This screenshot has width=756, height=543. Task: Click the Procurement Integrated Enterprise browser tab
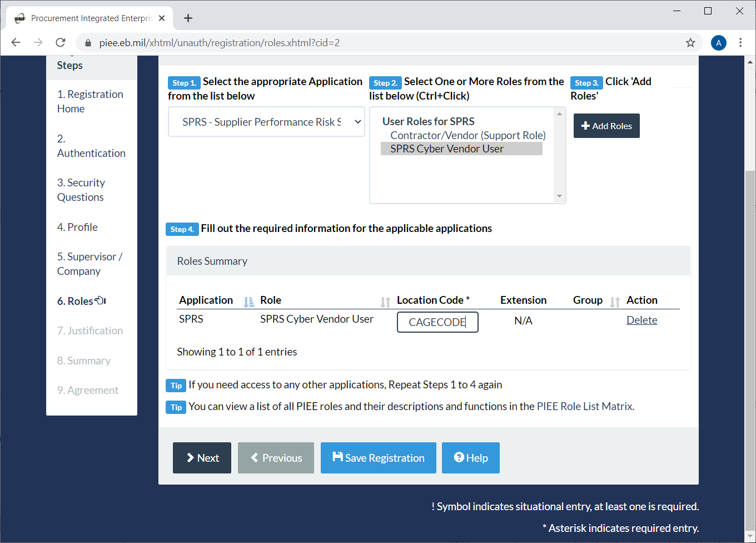point(83,17)
